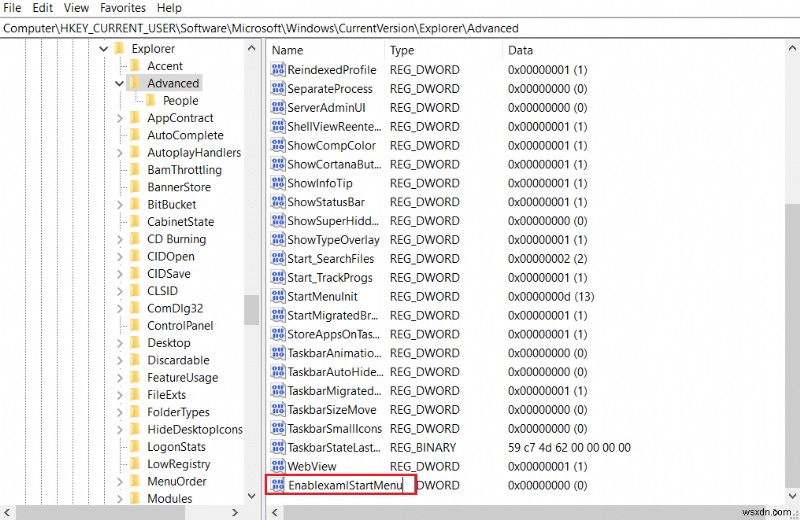Expand the Desktop key

tap(119, 343)
